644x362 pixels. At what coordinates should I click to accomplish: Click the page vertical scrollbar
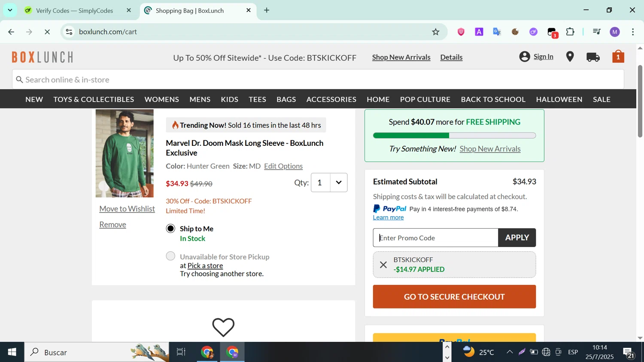[x=640, y=101]
